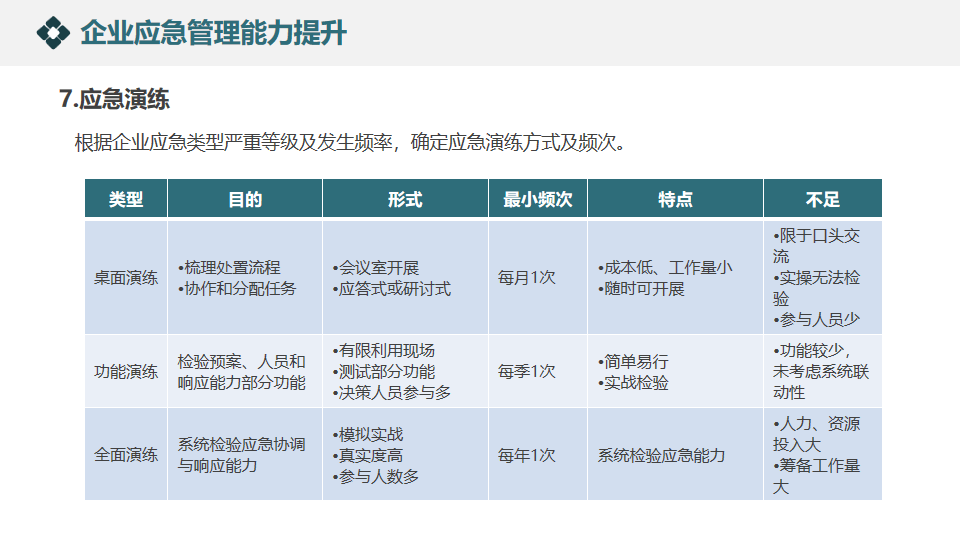Click the cell 检验预案、人员和响应能力部分功能
960x540 pixels.
pyautogui.click(x=245, y=371)
